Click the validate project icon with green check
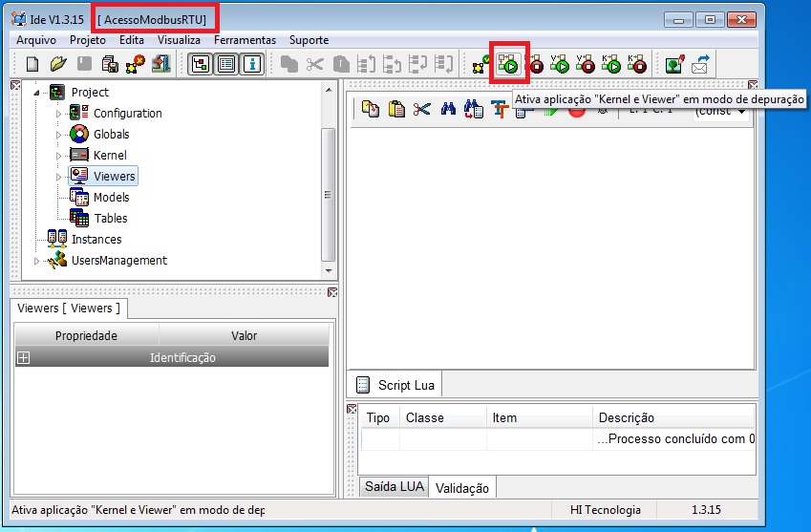The image size is (811, 532). (x=481, y=65)
